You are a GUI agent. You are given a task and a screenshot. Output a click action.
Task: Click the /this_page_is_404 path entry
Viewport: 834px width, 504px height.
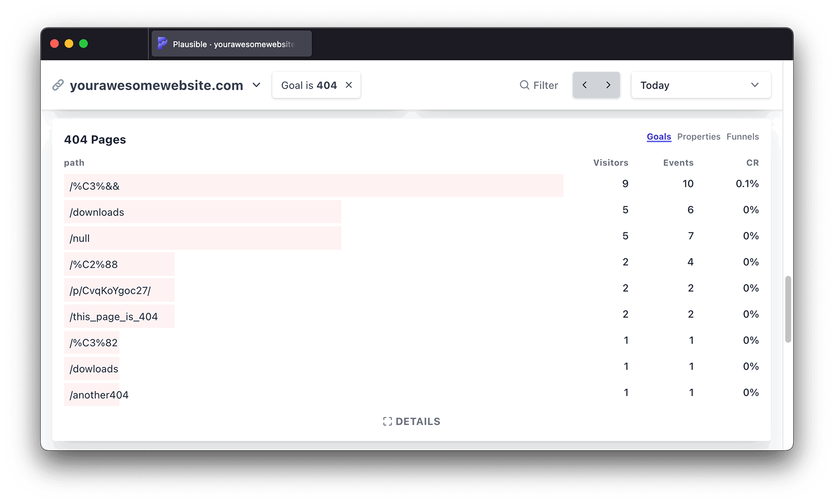(114, 316)
